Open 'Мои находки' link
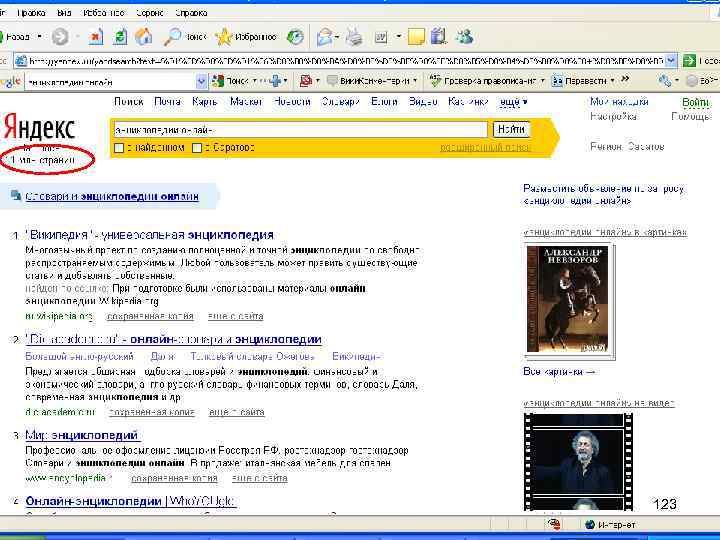 (619, 102)
